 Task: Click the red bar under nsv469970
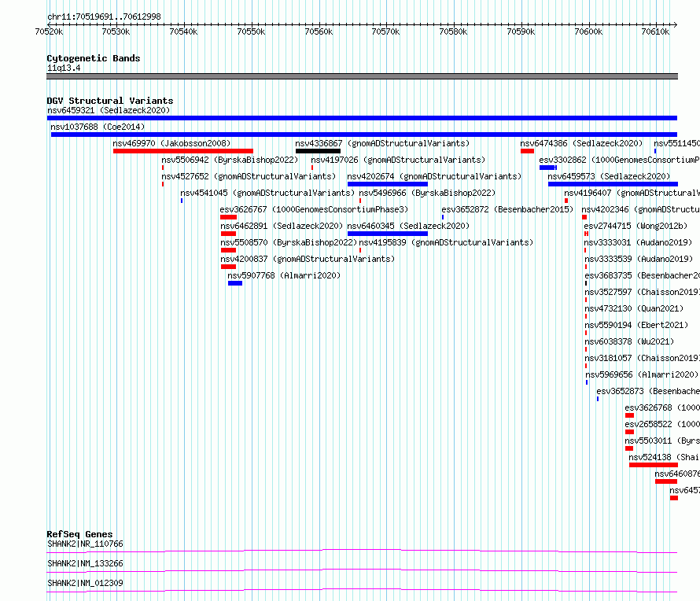[183, 151]
